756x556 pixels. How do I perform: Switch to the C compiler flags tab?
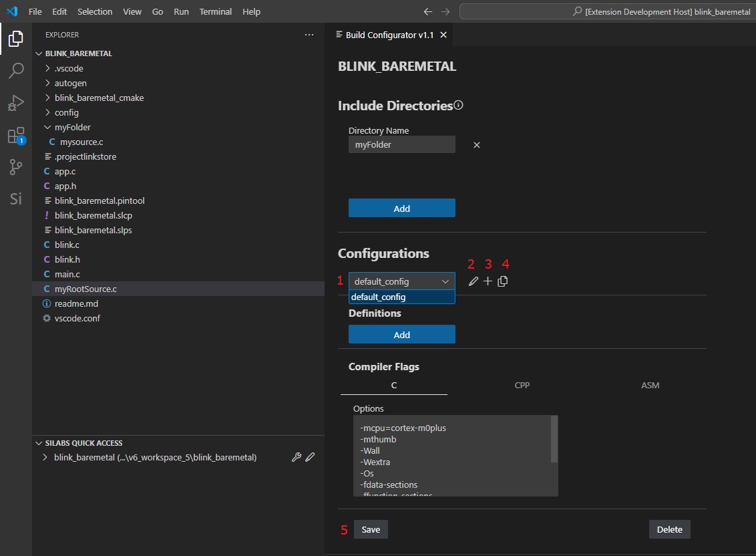394,385
